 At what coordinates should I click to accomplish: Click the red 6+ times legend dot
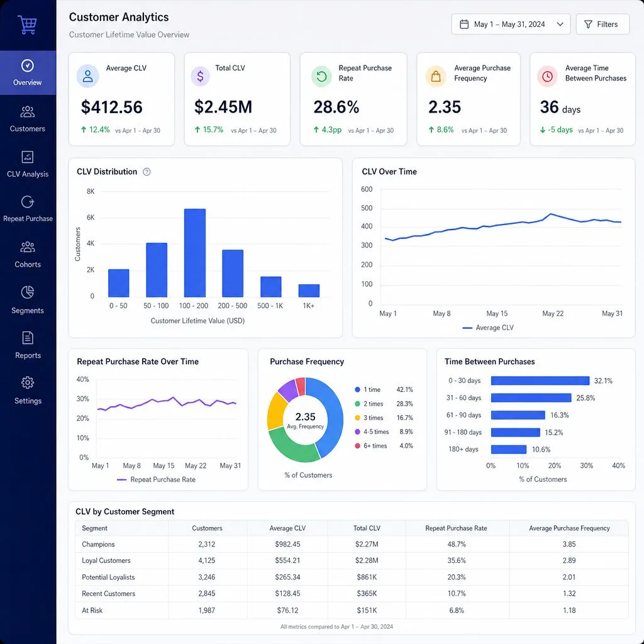click(357, 446)
